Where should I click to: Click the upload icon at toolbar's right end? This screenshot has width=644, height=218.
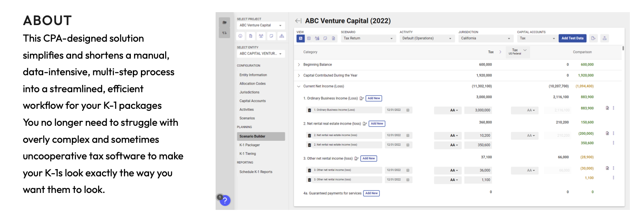604,38
